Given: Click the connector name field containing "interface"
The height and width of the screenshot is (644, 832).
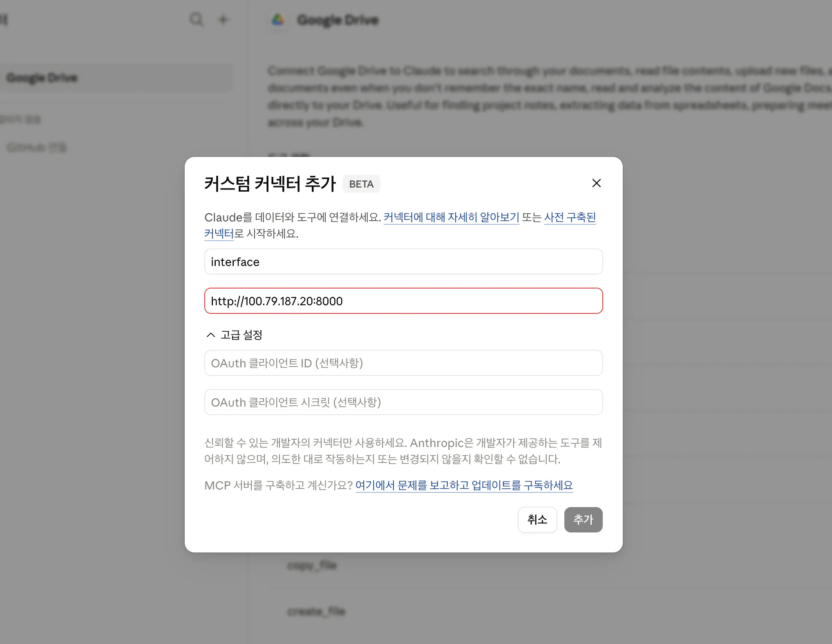Looking at the screenshot, I should [x=403, y=262].
